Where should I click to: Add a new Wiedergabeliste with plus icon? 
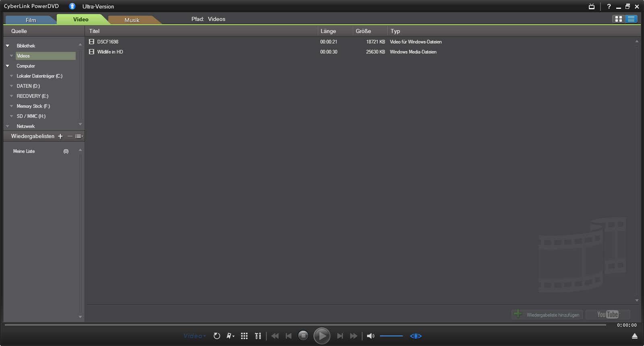pos(60,136)
